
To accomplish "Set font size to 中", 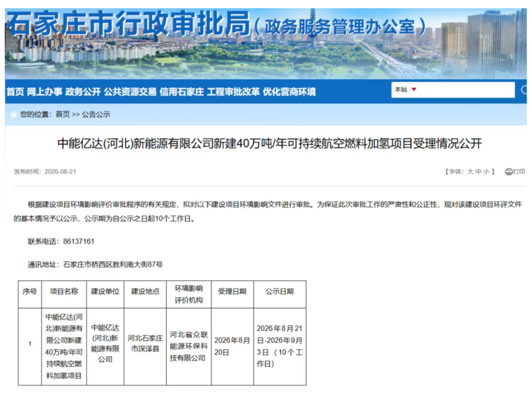I will coord(478,172).
